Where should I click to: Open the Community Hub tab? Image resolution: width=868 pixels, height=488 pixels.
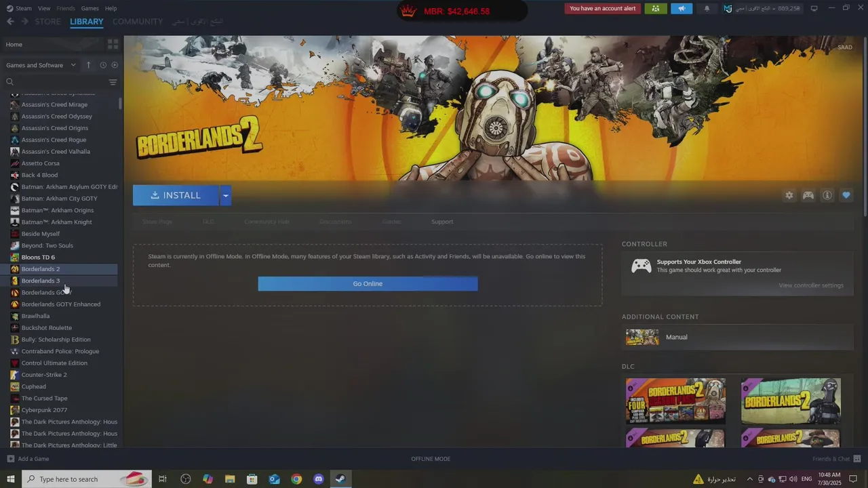click(267, 222)
